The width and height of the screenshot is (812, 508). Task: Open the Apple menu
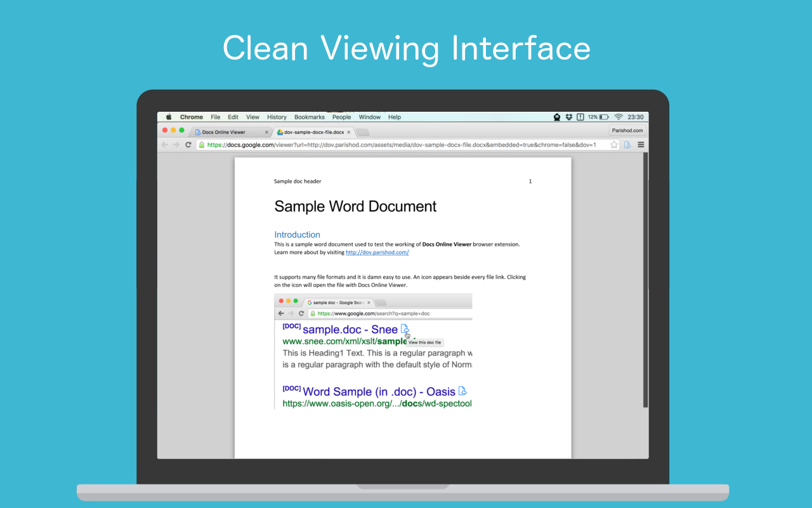168,117
